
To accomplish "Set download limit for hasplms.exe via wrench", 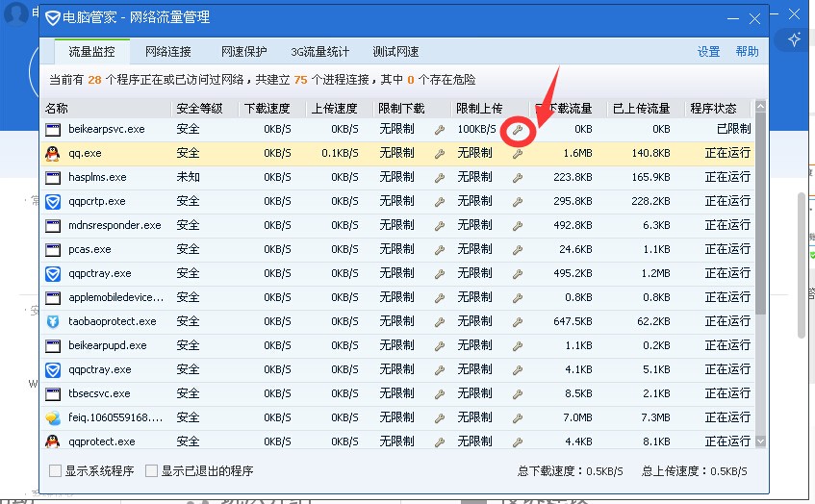I will point(439,178).
